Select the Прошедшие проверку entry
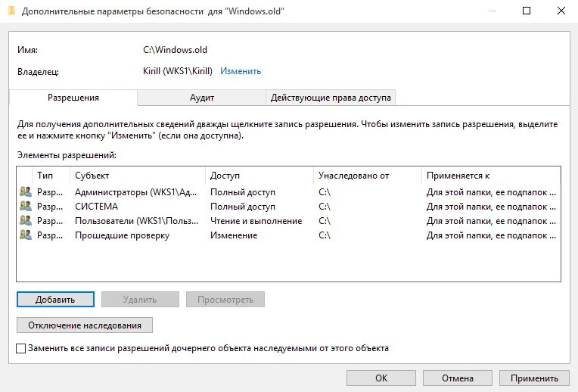Viewport: 578px width, 392px height. tap(122, 235)
